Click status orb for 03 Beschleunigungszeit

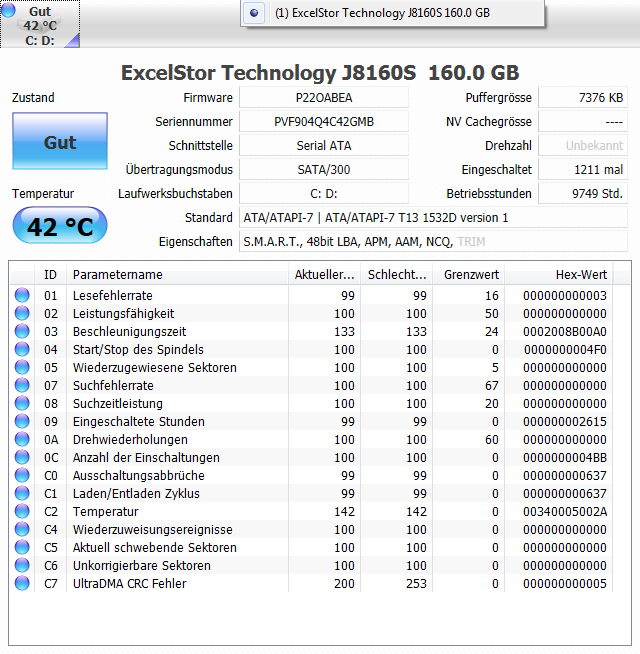pos(22,331)
